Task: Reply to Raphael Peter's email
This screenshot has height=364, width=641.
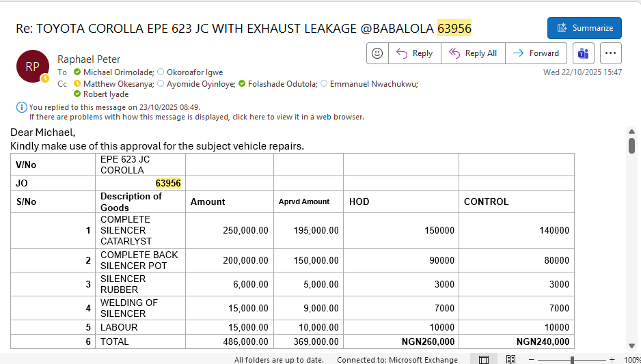Action: [x=415, y=53]
